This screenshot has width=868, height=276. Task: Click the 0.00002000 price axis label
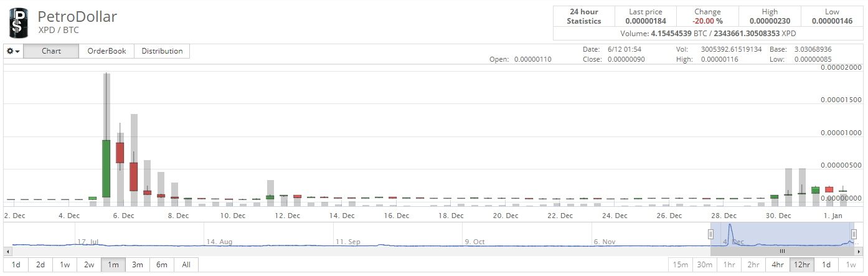pos(842,67)
